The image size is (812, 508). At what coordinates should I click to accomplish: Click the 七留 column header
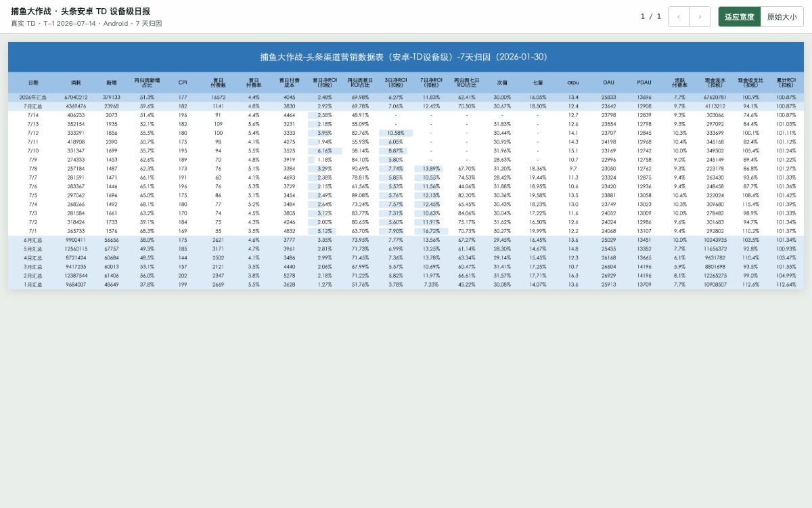[537, 83]
